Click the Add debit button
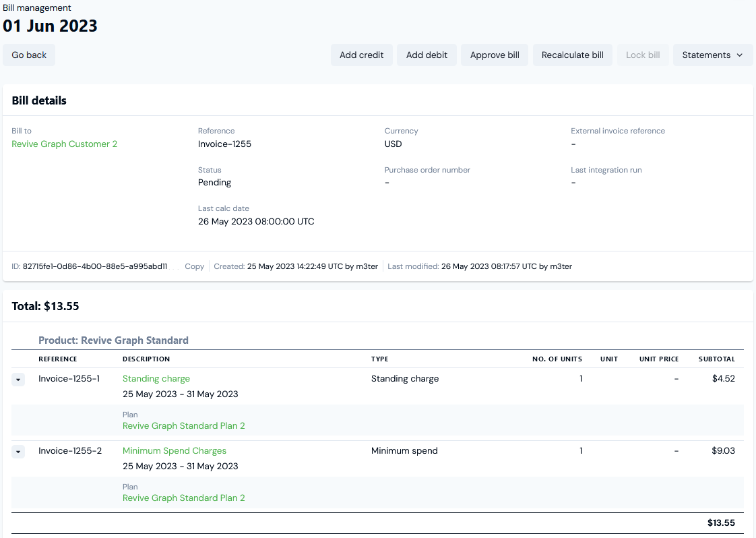Viewport: 756px width, 538px height. pyautogui.click(x=427, y=55)
